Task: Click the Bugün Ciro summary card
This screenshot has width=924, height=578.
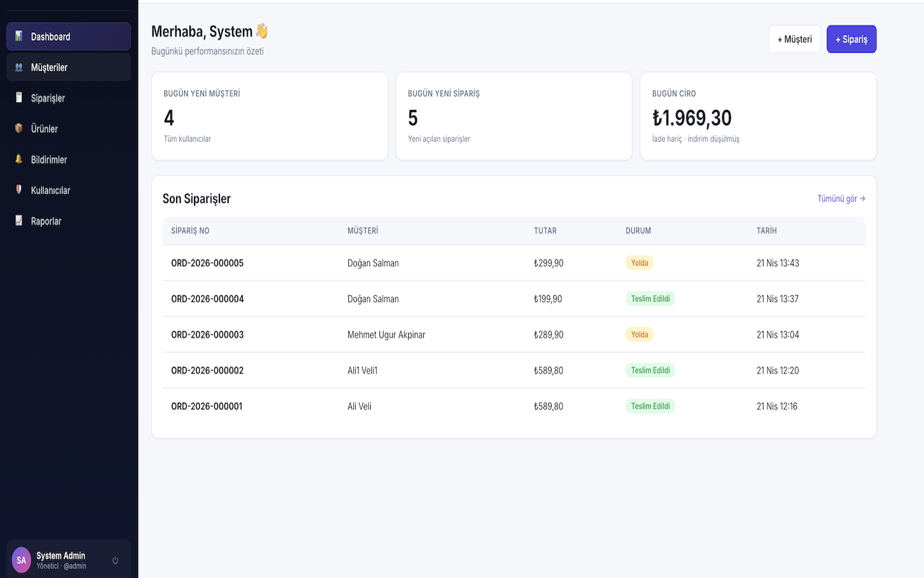Action: click(758, 116)
